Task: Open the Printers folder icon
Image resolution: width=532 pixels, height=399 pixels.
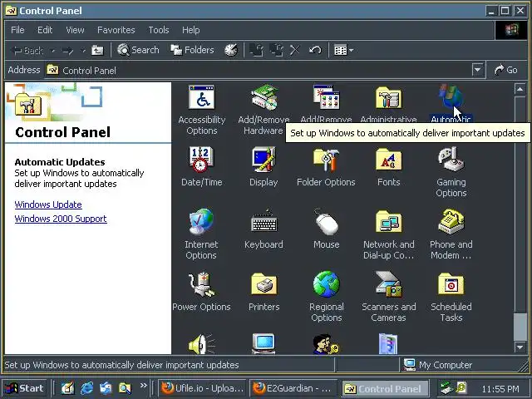Action: point(264,284)
